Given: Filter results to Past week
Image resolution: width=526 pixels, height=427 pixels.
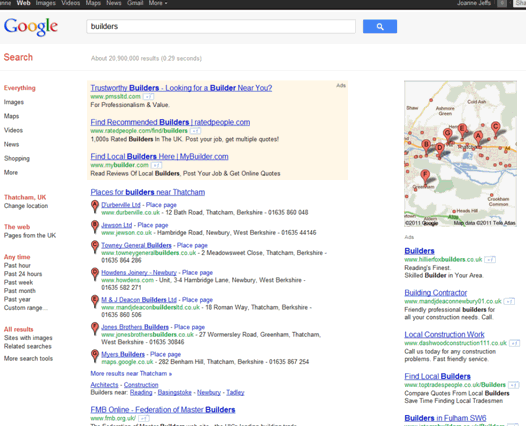Looking at the screenshot, I should [x=18, y=282].
